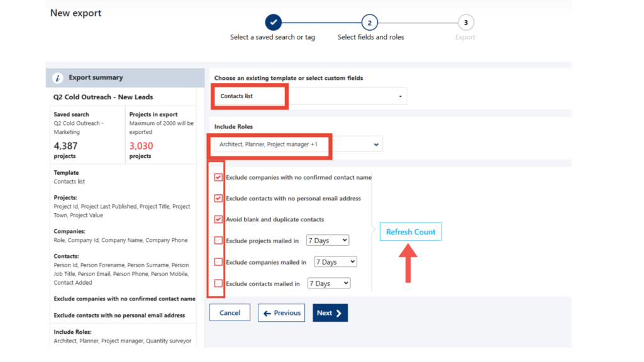The height and width of the screenshot is (362, 644).
Task: Click the right chevron on Next button
Action: 339,313
